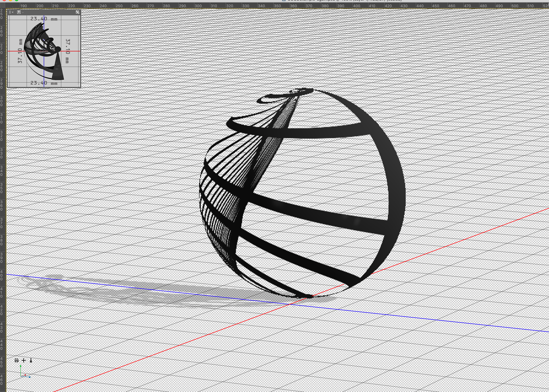Close the secondary 3D view panel

(x=13, y=12)
